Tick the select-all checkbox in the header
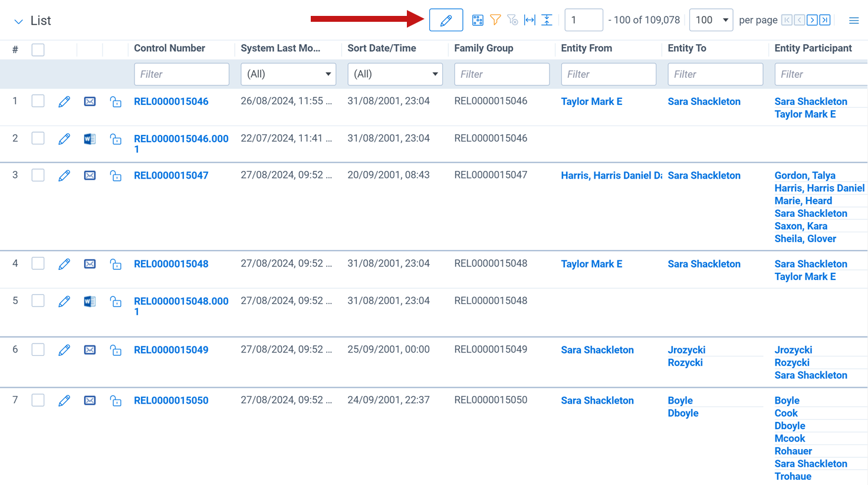 point(38,50)
